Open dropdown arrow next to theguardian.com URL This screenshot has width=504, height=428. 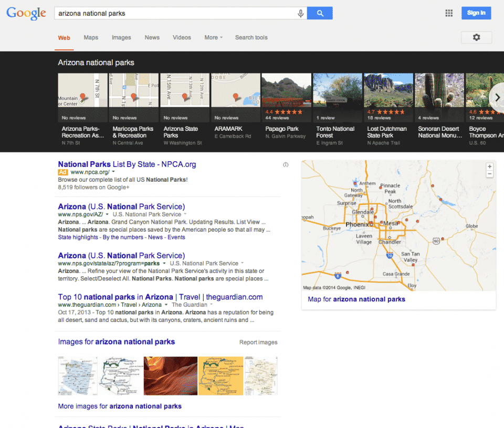coord(166,305)
